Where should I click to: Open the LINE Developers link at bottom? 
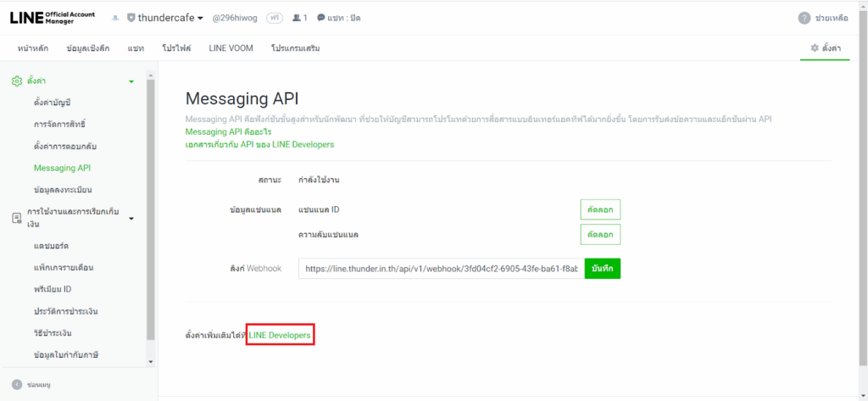pos(280,336)
